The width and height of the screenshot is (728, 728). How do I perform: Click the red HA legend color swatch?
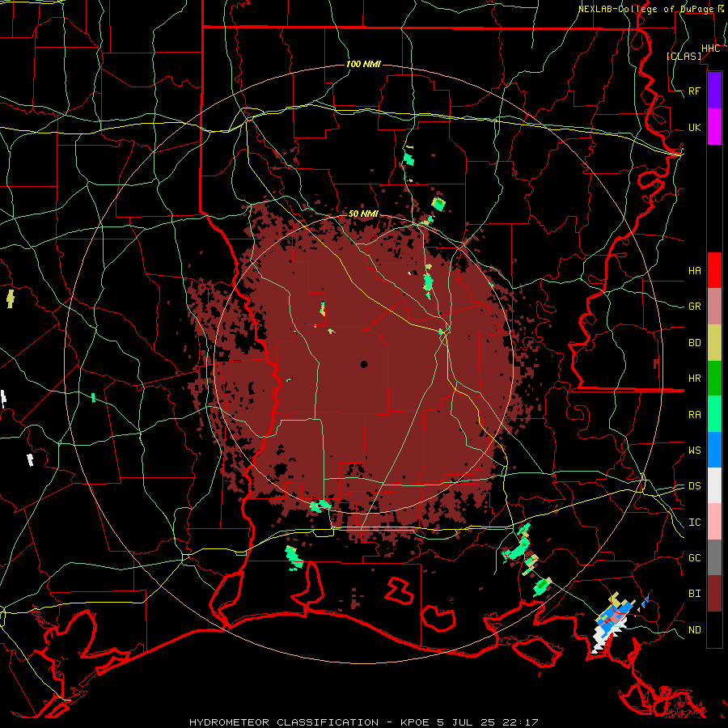(714, 270)
